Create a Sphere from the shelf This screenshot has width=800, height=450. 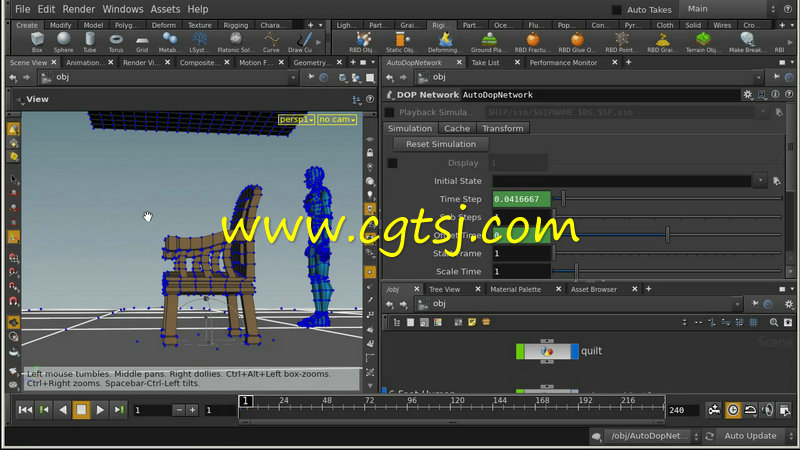click(x=63, y=42)
